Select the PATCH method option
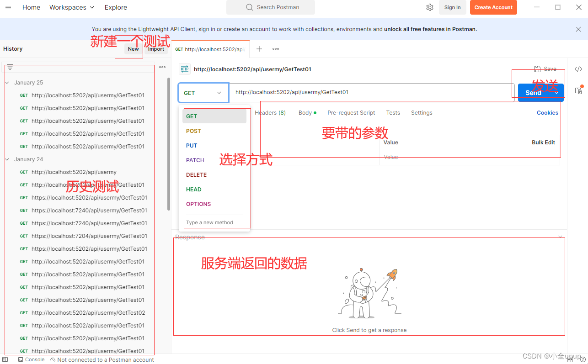Viewport: 588px width, 364px height. point(214,160)
